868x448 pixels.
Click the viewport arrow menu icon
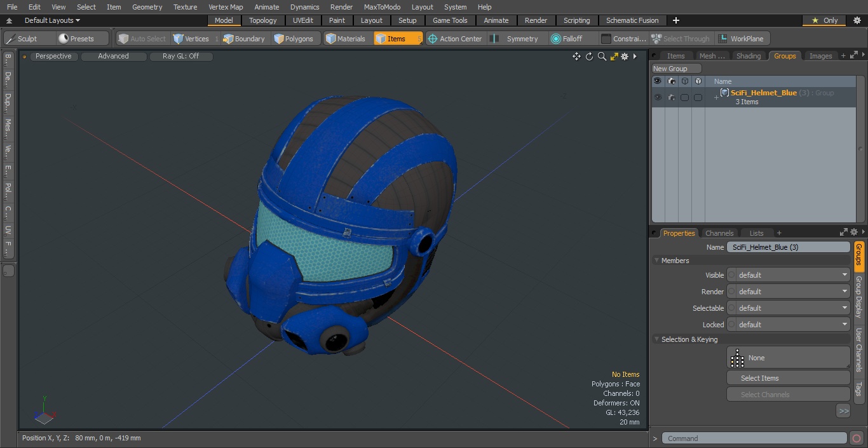(635, 57)
